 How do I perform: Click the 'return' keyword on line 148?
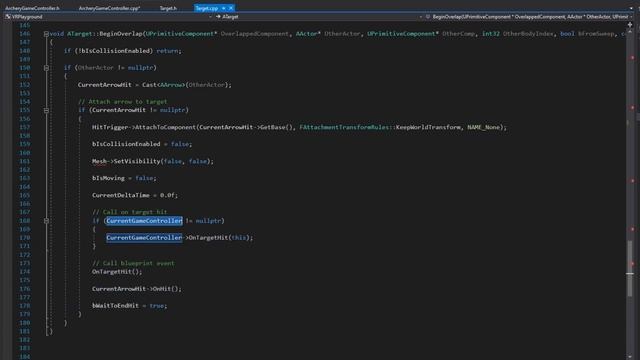(167, 51)
